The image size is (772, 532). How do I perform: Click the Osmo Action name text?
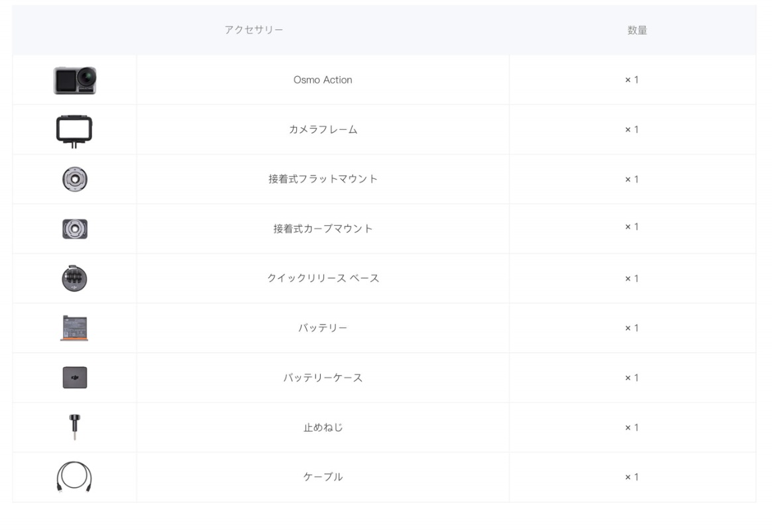(323, 80)
